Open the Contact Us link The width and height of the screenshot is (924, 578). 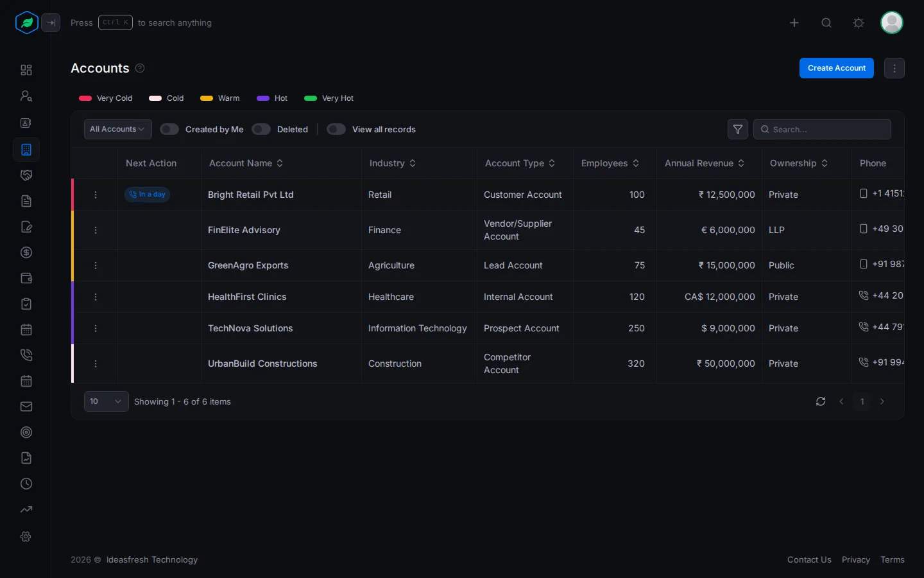pos(809,560)
